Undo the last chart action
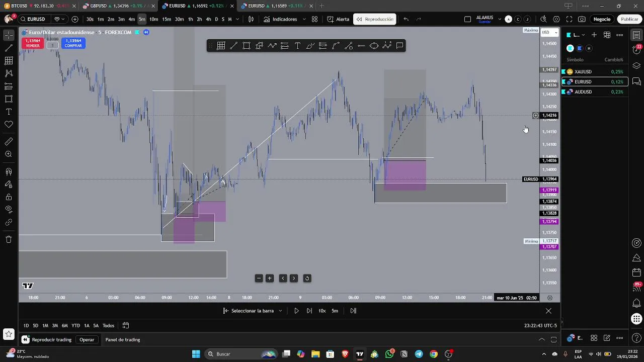This screenshot has width=644, height=362. [406, 19]
